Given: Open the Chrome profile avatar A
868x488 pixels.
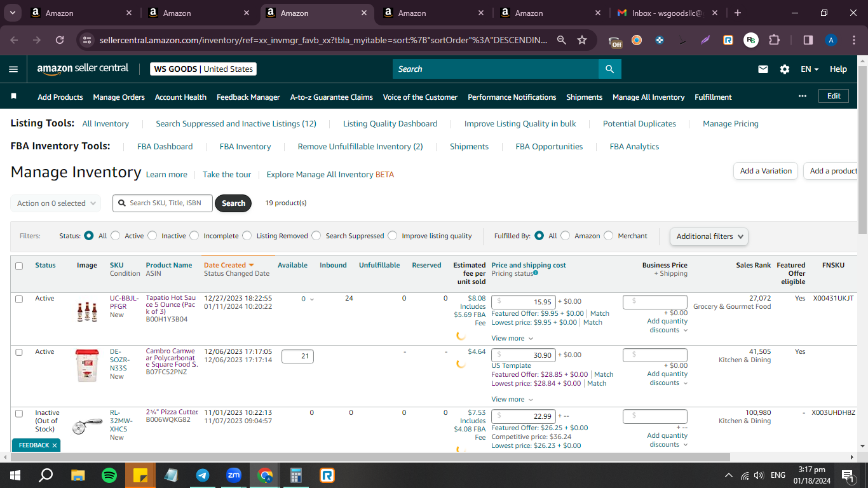Looking at the screenshot, I should coord(831,40).
